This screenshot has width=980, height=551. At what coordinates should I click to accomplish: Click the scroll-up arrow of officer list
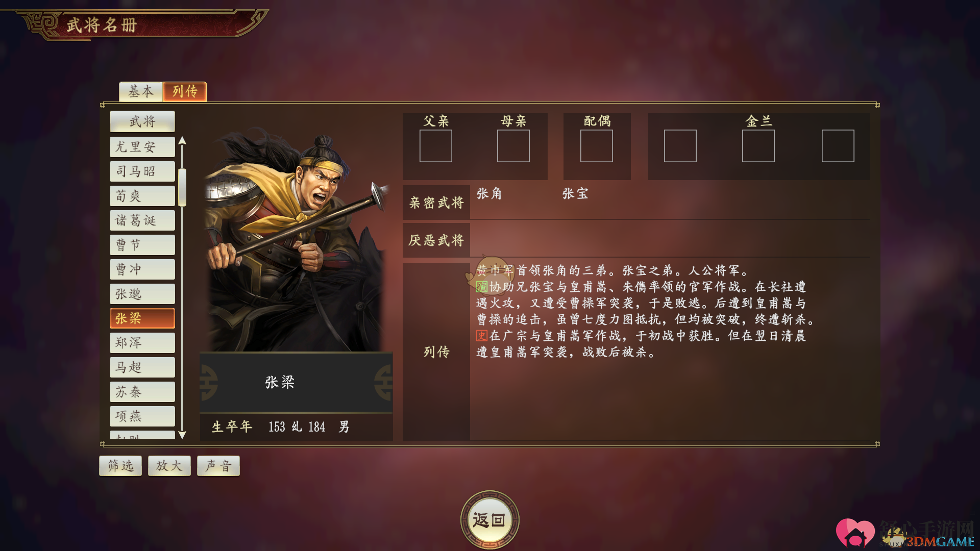point(182,141)
